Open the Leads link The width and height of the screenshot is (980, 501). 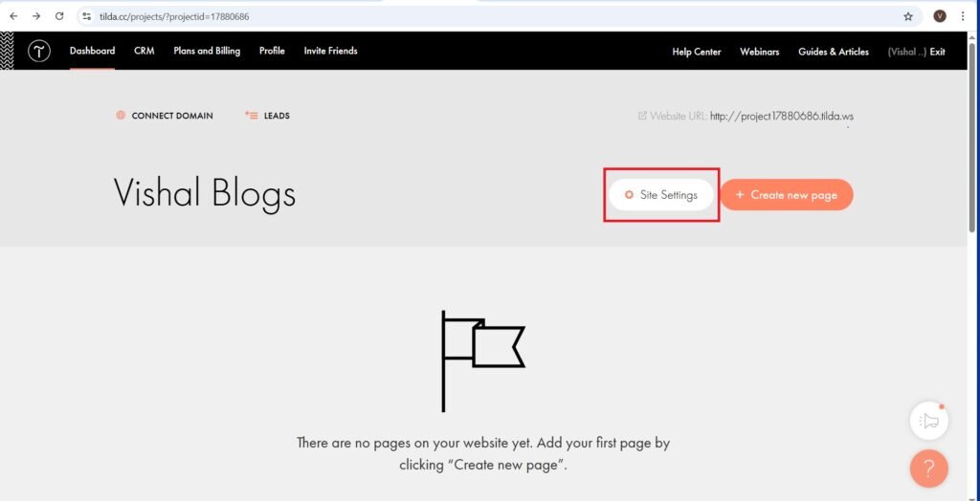click(277, 116)
